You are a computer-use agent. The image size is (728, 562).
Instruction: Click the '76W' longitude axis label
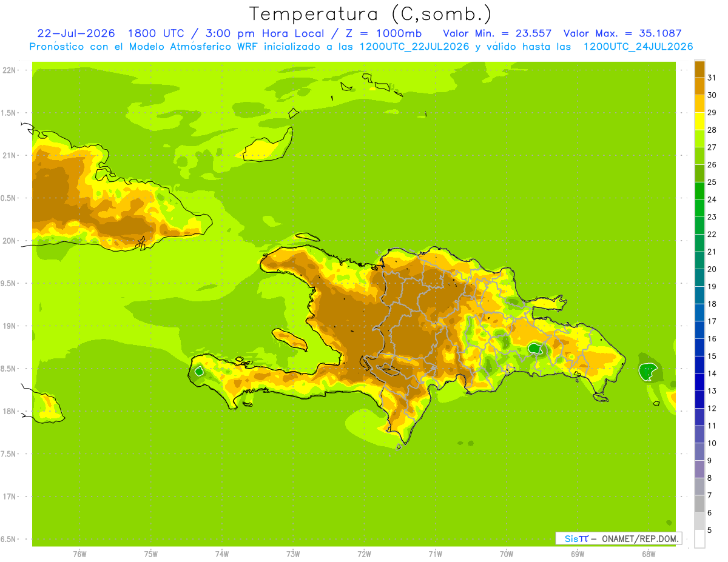point(79,554)
